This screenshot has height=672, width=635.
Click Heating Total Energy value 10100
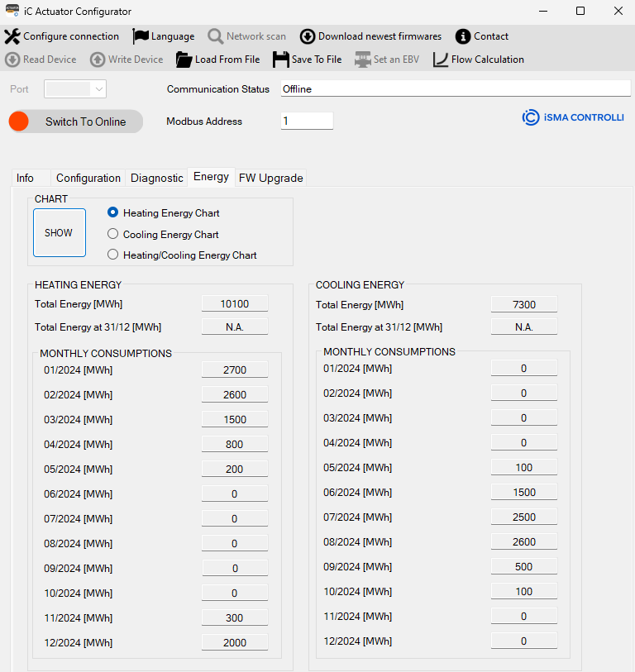[235, 303]
